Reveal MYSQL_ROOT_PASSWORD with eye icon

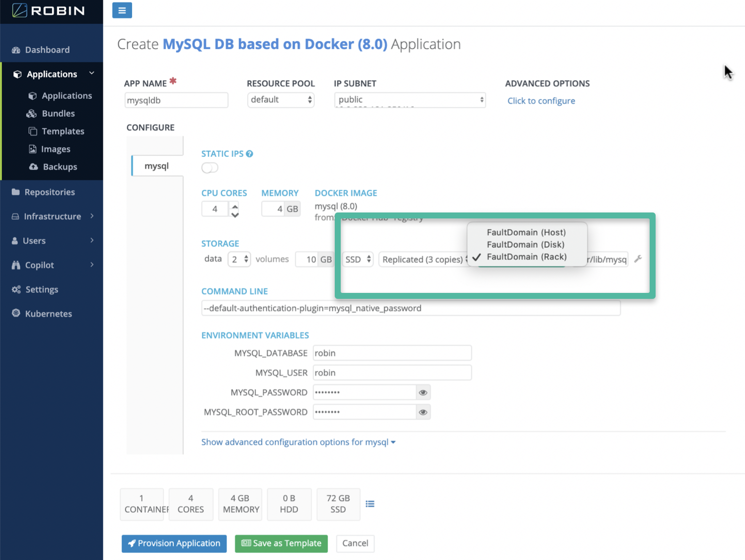423,412
